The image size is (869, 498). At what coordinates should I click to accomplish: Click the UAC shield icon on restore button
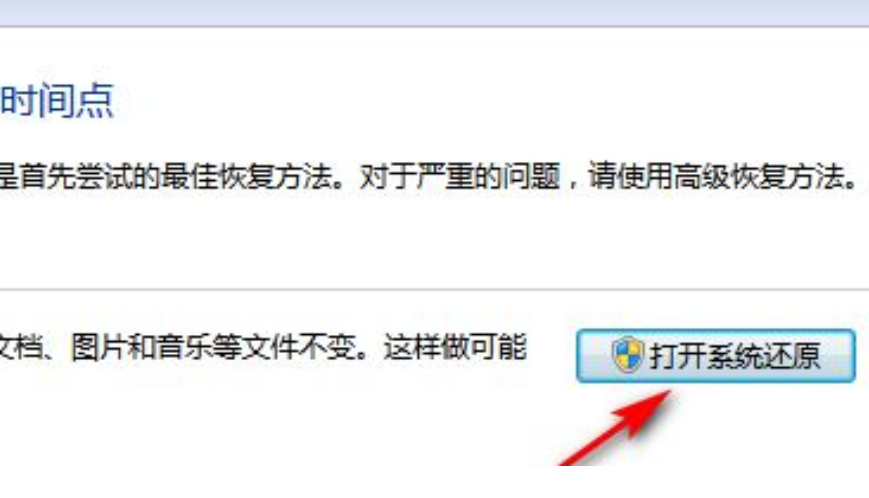tap(628, 355)
